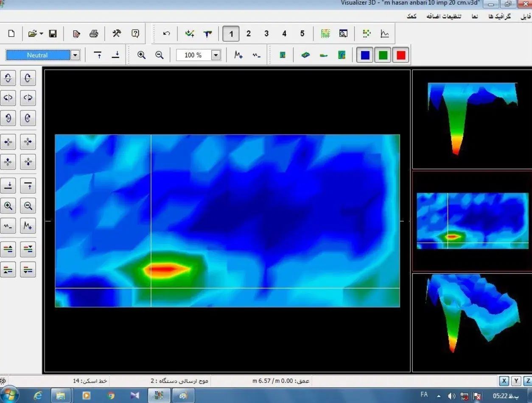Select the bottom 3D perspective preview thumbnail
The width and height of the screenshot is (532, 403).
472,323
